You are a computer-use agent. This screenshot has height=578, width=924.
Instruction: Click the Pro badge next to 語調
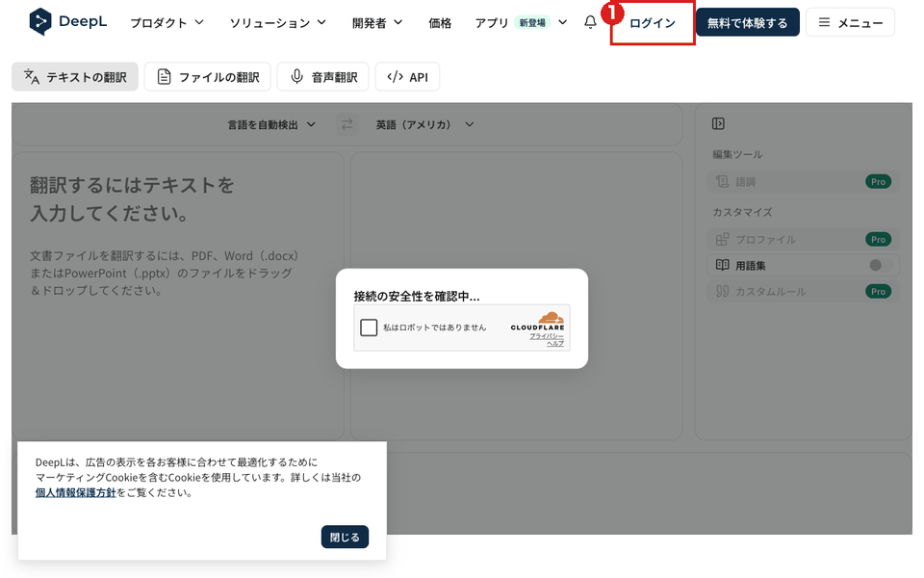pyautogui.click(x=878, y=182)
